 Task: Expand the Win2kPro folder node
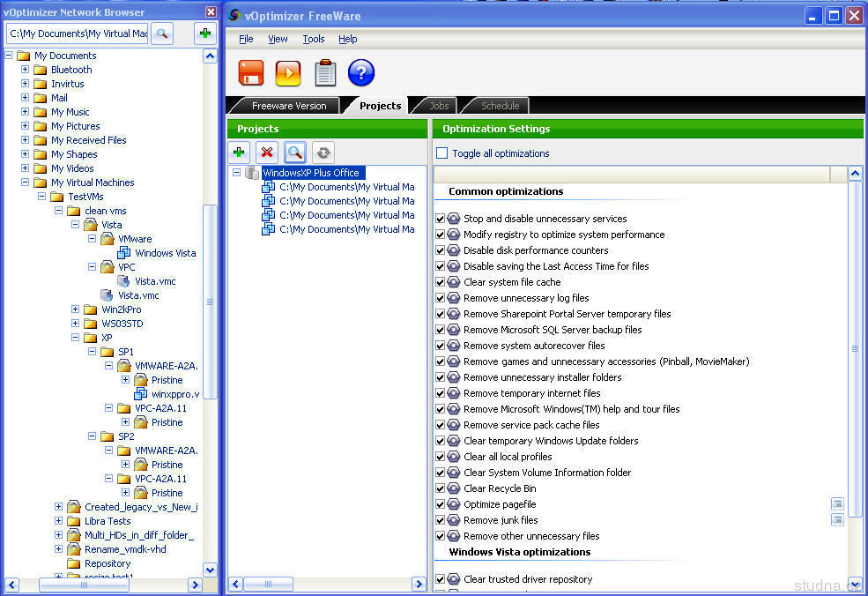tap(76, 309)
